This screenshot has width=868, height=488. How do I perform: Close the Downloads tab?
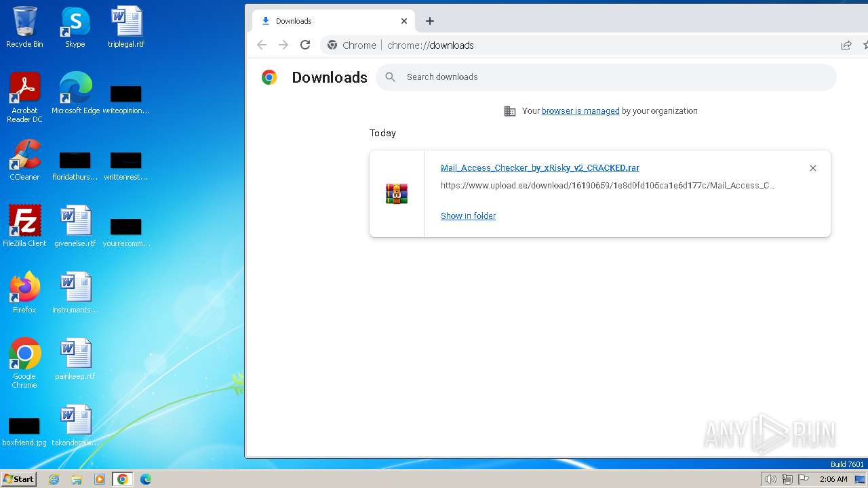pos(404,21)
